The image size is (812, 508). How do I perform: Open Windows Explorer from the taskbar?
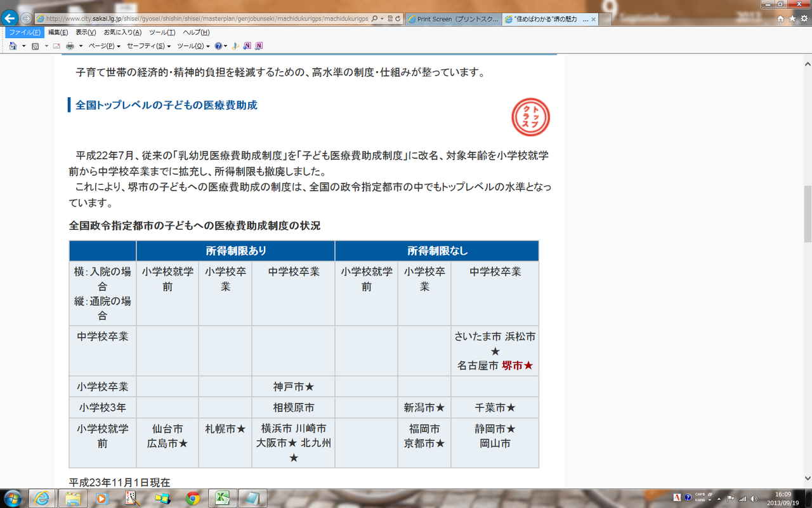click(72, 498)
